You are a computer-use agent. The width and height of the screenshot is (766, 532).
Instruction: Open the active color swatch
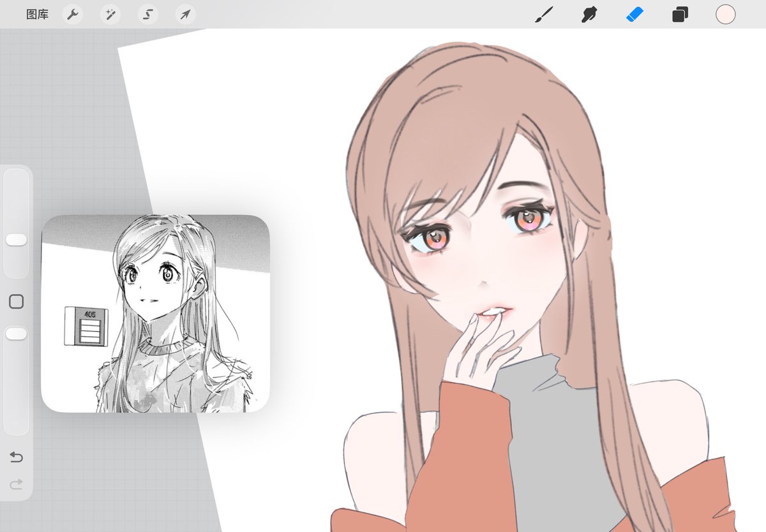click(x=725, y=14)
